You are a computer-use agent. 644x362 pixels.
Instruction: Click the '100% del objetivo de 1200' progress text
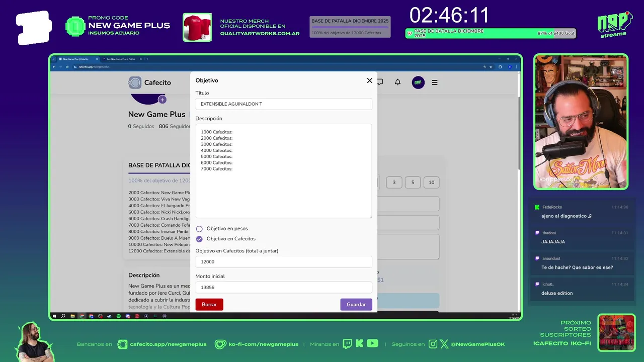coord(159,180)
